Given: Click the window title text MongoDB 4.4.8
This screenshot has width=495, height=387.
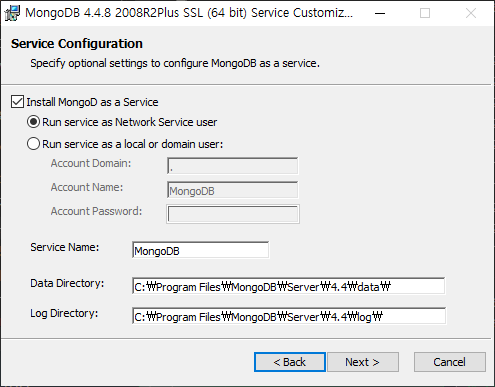Looking at the screenshot, I should pos(189,13).
